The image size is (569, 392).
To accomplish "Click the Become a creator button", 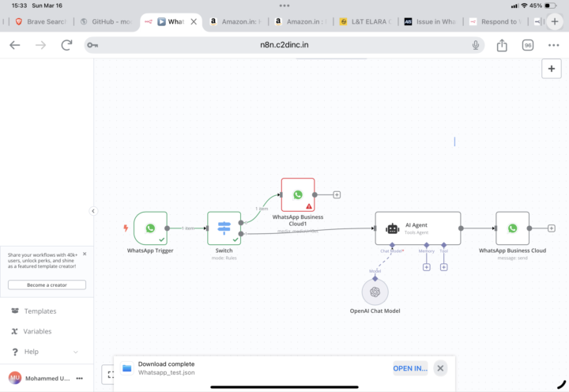I will [47, 285].
